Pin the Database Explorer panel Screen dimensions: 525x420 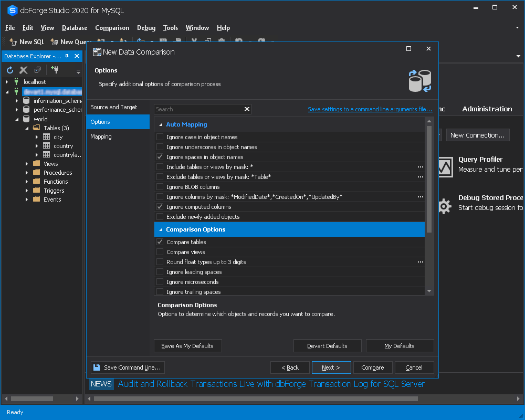(67, 56)
